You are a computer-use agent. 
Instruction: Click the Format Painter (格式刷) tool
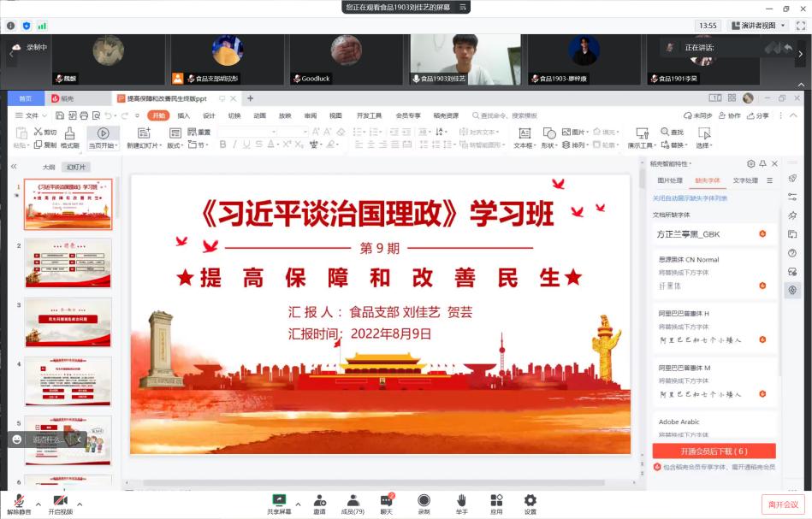click(69, 137)
